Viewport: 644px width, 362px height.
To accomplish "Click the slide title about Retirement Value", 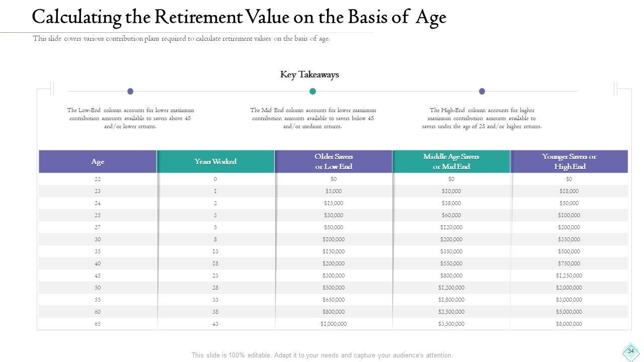I will point(239,18).
